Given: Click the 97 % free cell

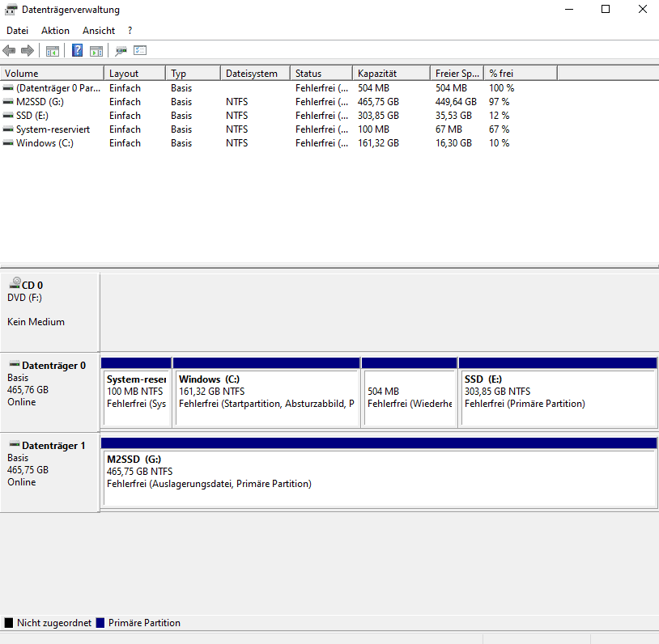Looking at the screenshot, I should [x=500, y=102].
